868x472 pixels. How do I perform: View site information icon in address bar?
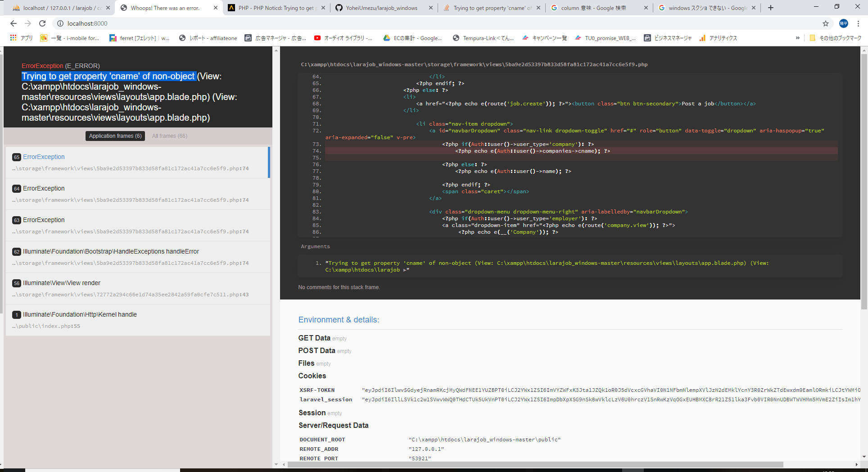[60, 23]
